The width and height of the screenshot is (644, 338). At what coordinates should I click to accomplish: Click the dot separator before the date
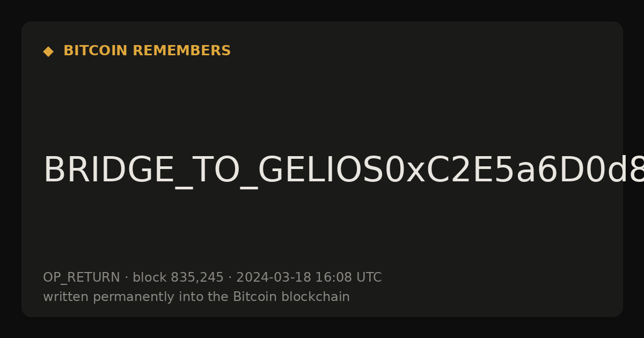pyautogui.click(x=230, y=278)
